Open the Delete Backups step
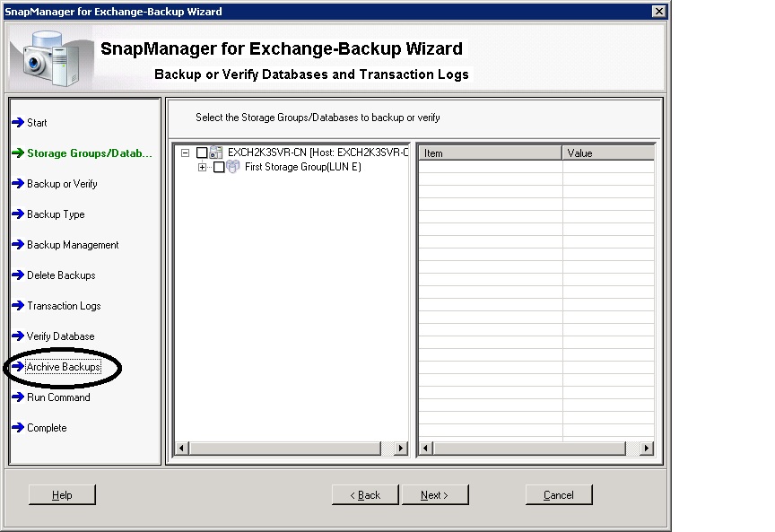The image size is (775, 532). tap(61, 275)
